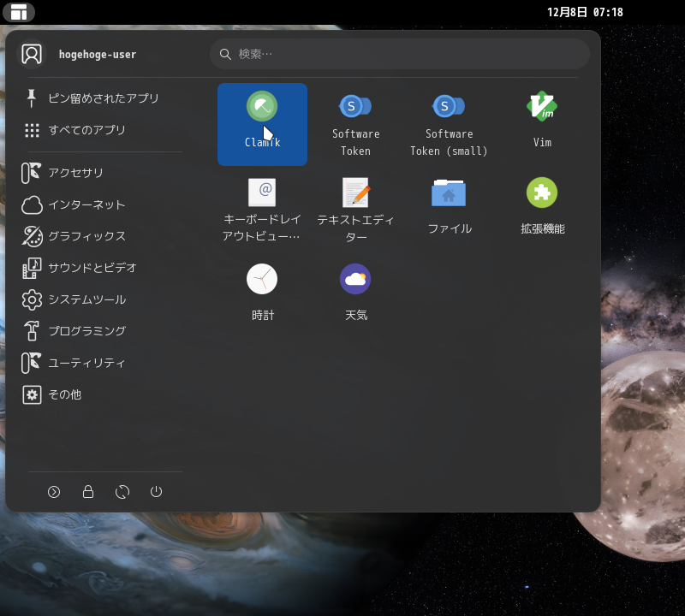Open the Software Token app

pos(355,120)
